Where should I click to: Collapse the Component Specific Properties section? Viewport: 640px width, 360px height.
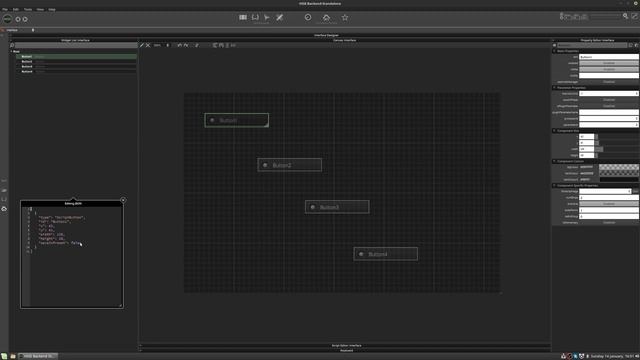[554, 185]
